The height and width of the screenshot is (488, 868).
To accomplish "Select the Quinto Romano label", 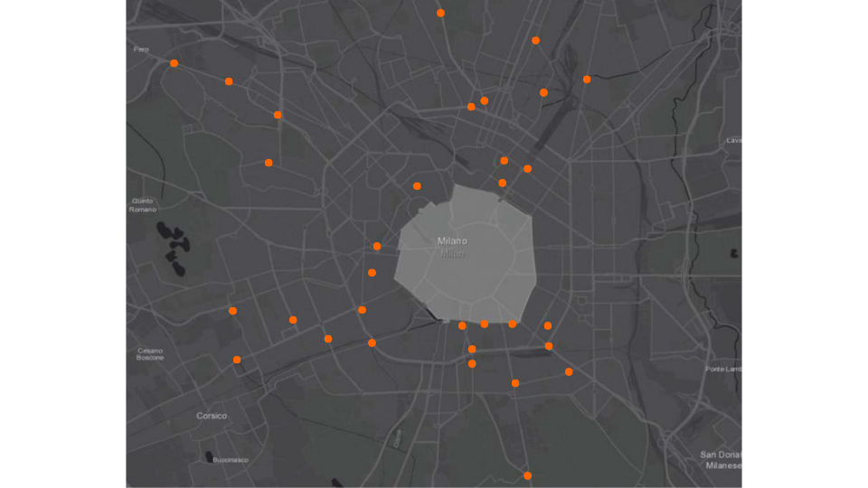I will 143,204.
